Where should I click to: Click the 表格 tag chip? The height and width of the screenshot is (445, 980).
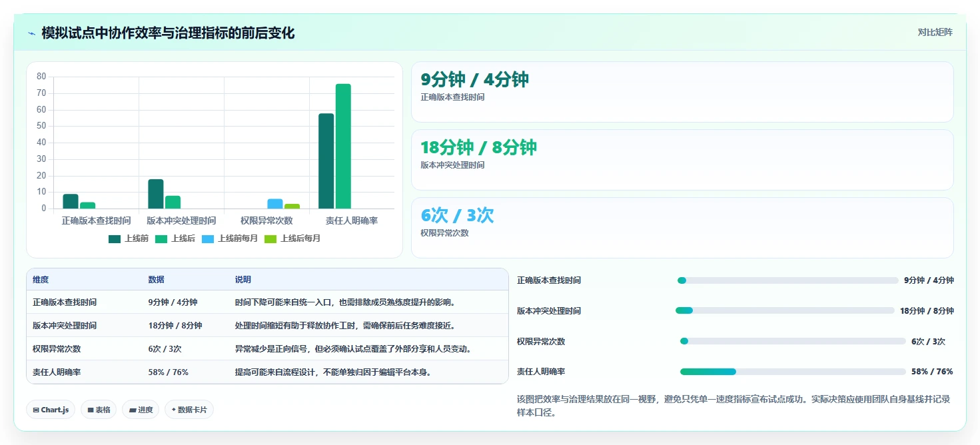tap(99, 410)
